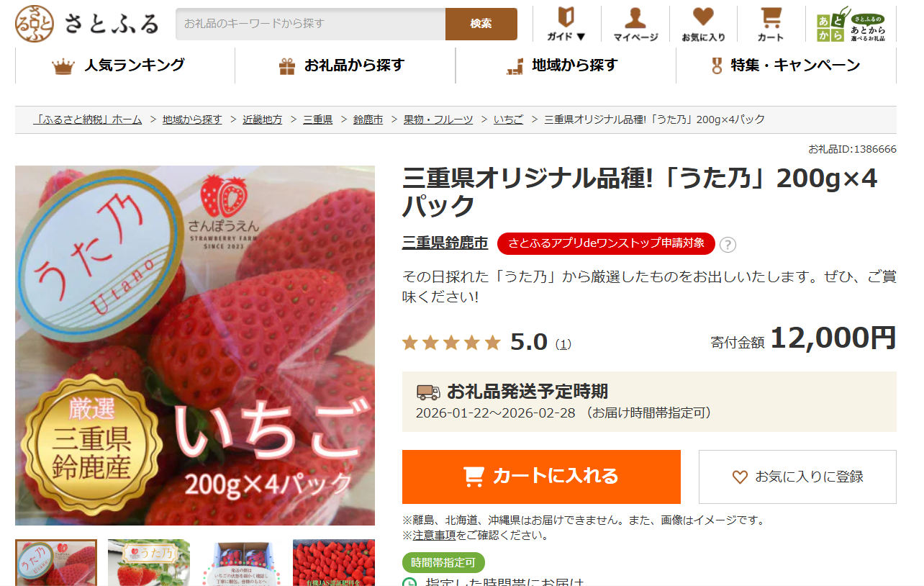This screenshot has width=924, height=586.
Task: Click the さとふる logo
Action: pos(86,23)
